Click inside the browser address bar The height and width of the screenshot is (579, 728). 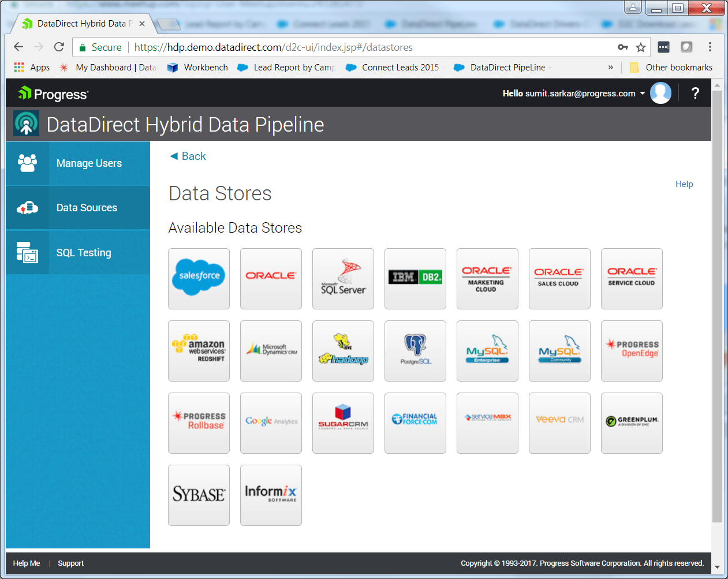346,47
